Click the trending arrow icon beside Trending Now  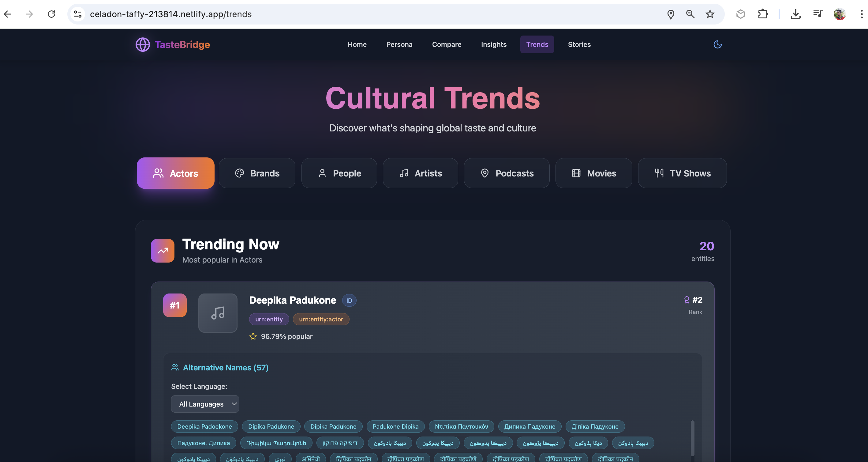[163, 251]
